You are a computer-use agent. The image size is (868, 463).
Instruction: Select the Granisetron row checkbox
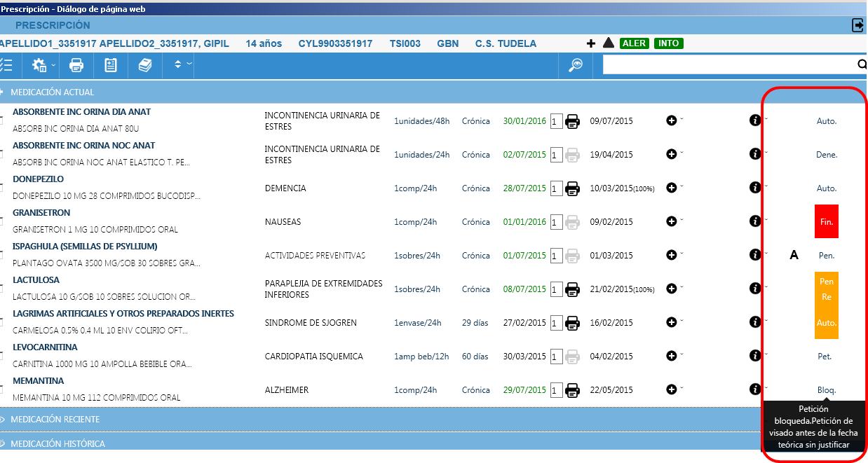point(1,221)
